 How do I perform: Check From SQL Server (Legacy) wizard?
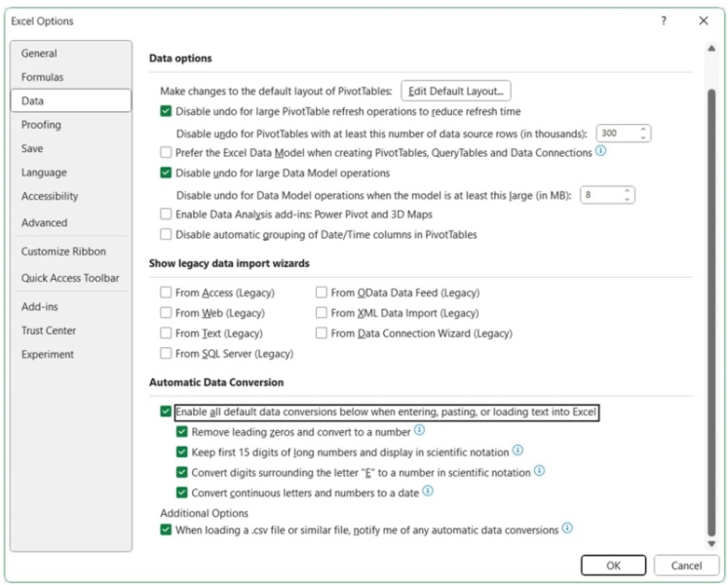click(x=166, y=354)
